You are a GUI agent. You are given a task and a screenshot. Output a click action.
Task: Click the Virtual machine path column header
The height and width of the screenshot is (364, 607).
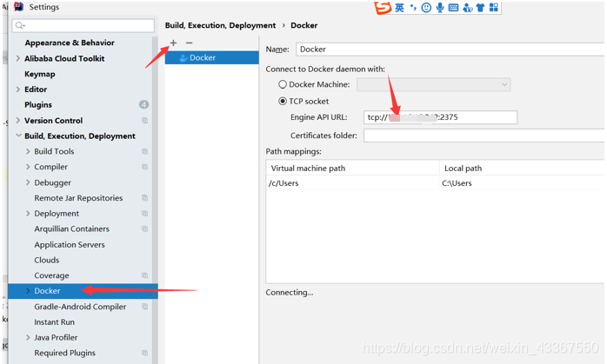coord(353,169)
